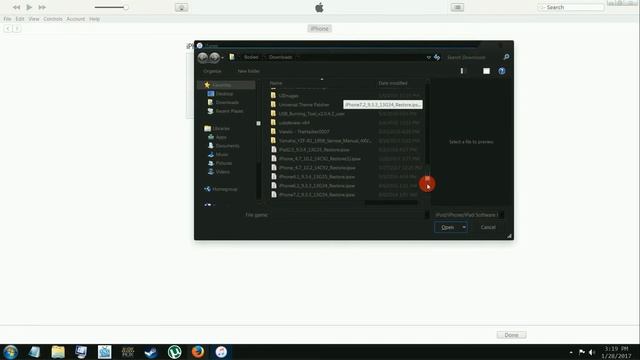This screenshot has height=360, width=640.
Task: Click the refresh icon in file dialog
Action: pos(437,58)
